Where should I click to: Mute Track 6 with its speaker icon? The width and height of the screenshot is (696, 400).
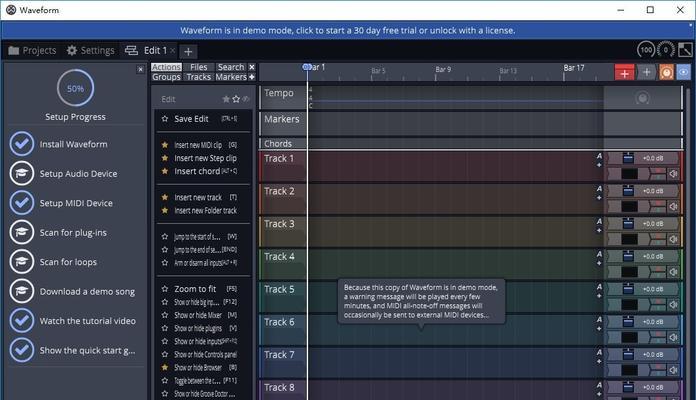673,337
